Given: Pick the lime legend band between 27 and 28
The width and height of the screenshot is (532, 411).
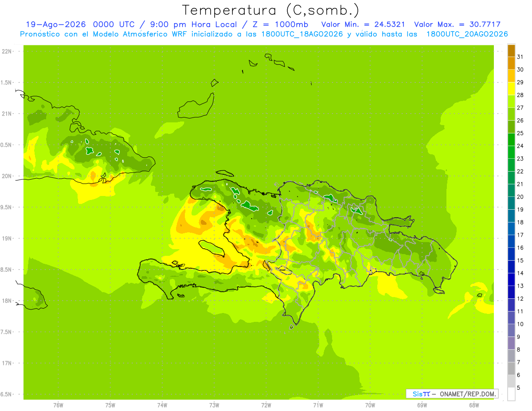Looking at the screenshot, I should 511,102.
